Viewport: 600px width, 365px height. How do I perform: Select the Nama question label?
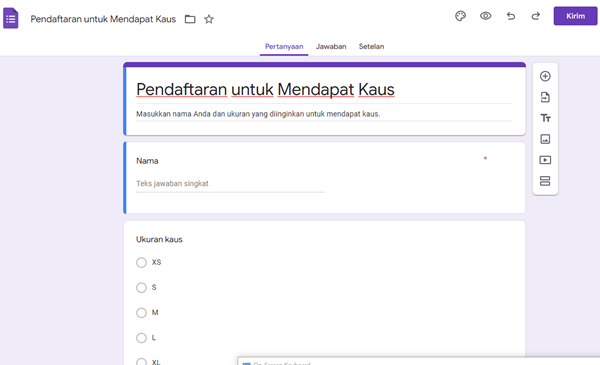(x=147, y=161)
